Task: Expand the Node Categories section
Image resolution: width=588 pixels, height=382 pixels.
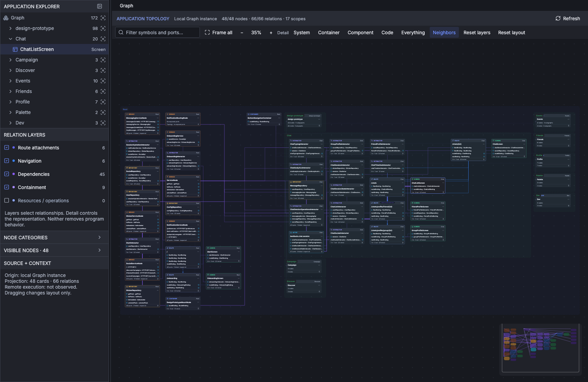Action: [x=54, y=237]
